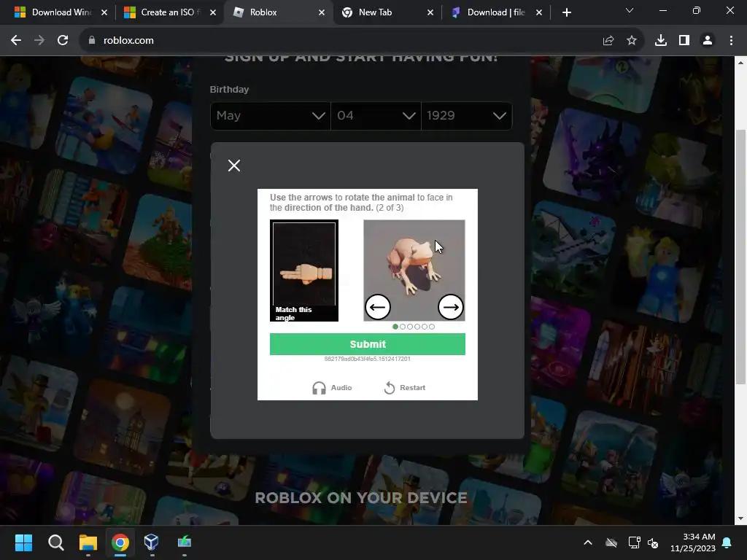
Task: Open the green monitor app in the taskbar
Action: point(185,542)
